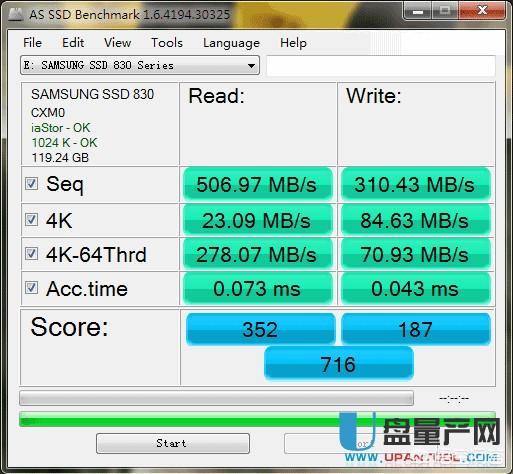Open the Language menu
The height and width of the screenshot is (474, 513).
(x=231, y=43)
